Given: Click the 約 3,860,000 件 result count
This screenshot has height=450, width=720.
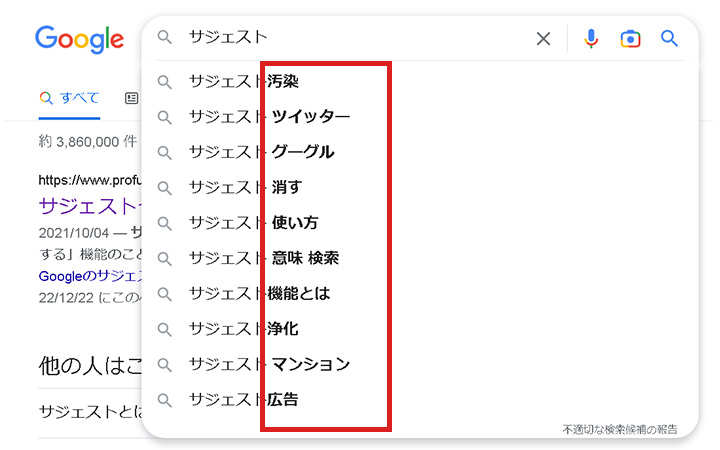Looking at the screenshot, I should tap(88, 142).
